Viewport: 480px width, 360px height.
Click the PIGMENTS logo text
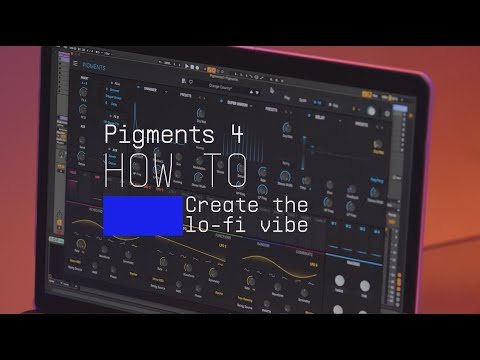[x=94, y=66]
